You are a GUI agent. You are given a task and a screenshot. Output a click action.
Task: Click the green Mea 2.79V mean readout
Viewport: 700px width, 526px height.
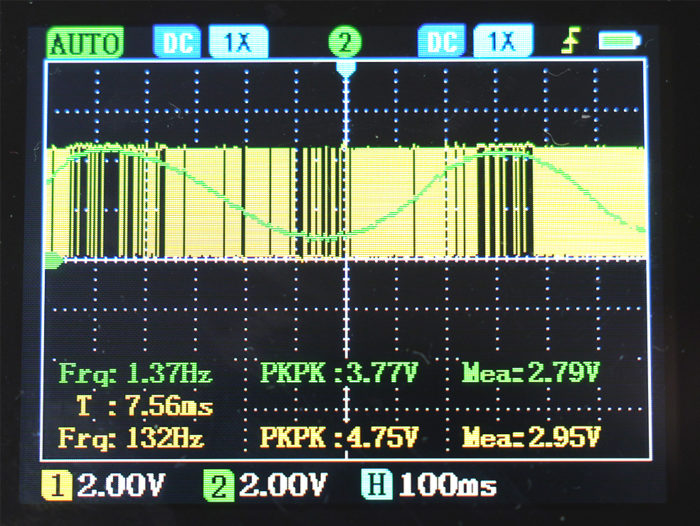click(530, 375)
